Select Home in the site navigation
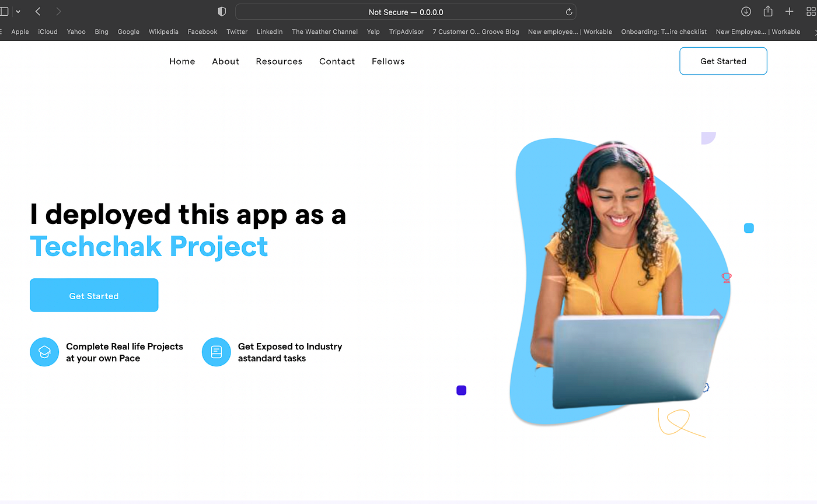This screenshot has width=817, height=504. coord(182,61)
